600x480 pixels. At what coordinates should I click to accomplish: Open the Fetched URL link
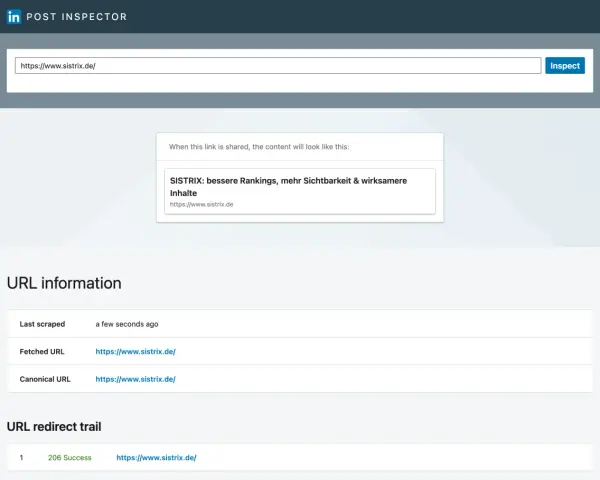(x=135, y=351)
